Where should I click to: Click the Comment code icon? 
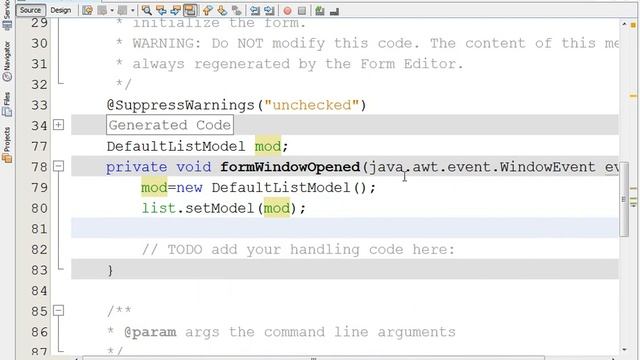tap(320, 11)
